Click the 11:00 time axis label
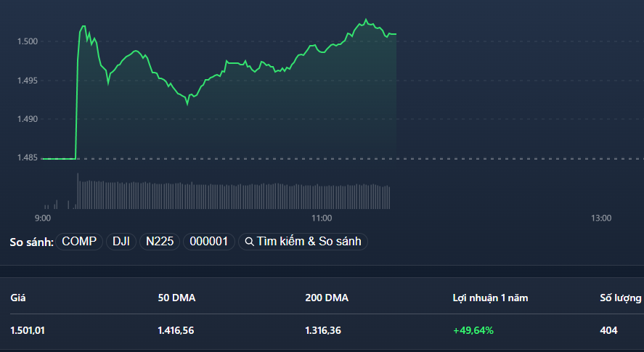Viewport: 644px width, 352px height. tap(322, 218)
